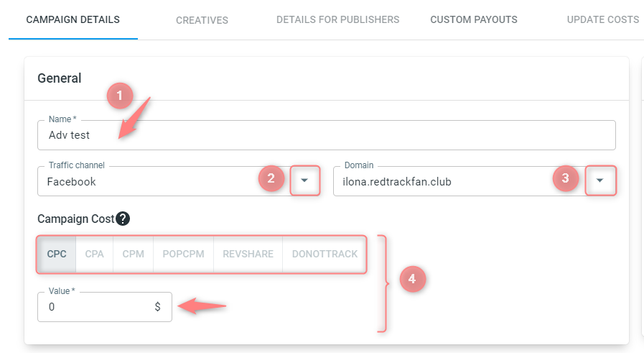Switch to the Creatives tab
The height and width of the screenshot is (353, 644).
click(x=202, y=20)
